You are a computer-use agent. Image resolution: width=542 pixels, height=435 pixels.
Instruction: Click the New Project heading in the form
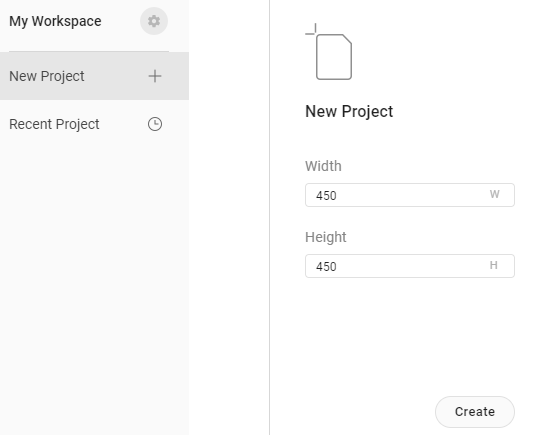tap(349, 111)
